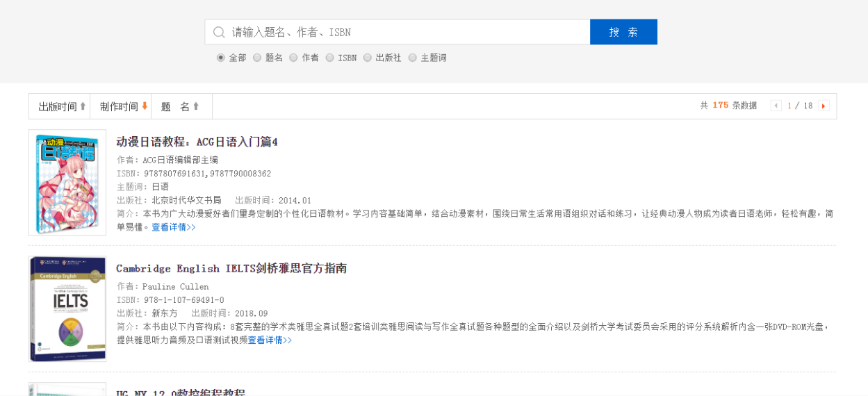Select the 出版社 radio button

[367, 58]
